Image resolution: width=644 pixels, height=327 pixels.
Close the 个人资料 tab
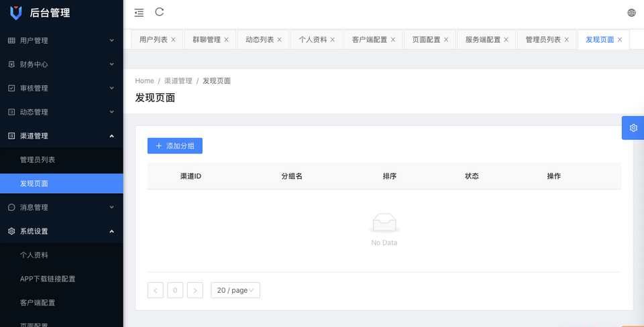click(x=332, y=40)
